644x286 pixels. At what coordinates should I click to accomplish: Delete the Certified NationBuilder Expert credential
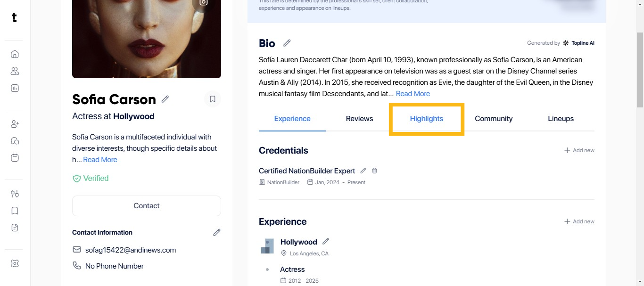tap(374, 171)
